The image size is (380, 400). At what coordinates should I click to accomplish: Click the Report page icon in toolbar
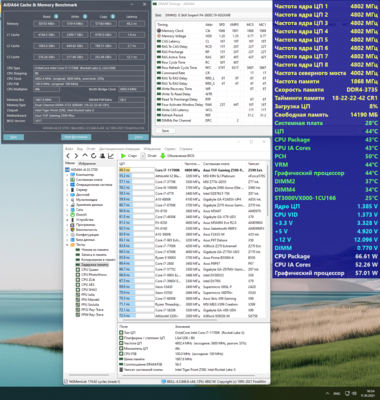[143, 156]
